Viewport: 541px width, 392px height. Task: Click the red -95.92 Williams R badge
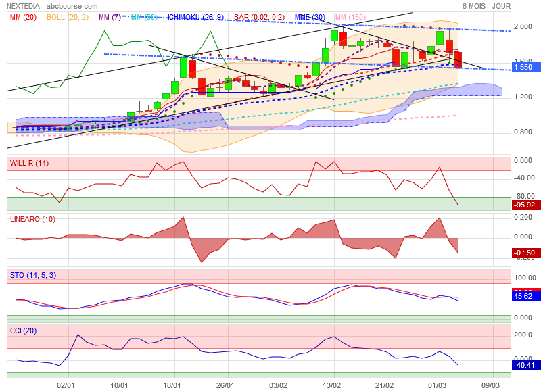click(526, 205)
